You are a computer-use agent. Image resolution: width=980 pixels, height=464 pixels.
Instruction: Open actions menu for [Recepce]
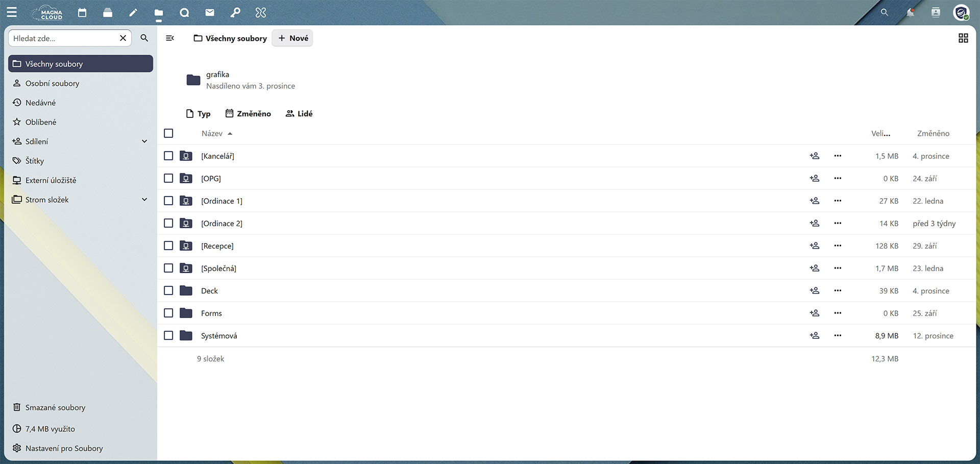click(x=838, y=246)
